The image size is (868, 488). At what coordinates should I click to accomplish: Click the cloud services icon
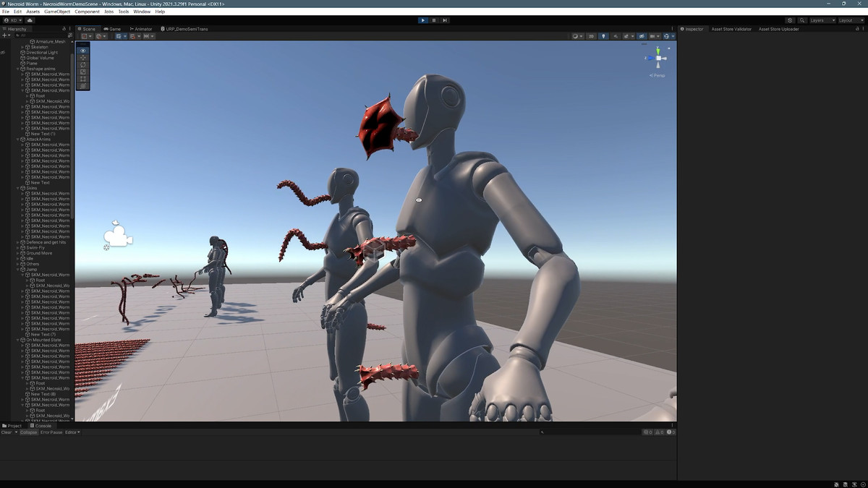click(30, 20)
